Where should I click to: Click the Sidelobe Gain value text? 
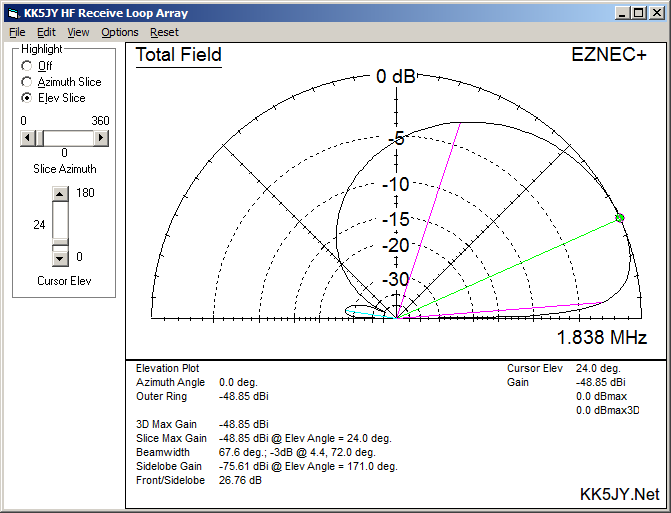click(308, 466)
